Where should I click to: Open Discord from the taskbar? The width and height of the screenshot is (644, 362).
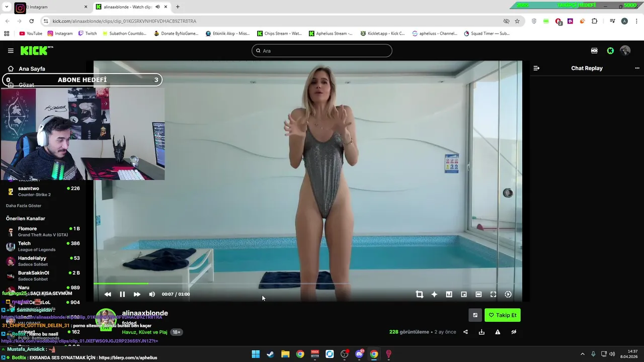(x=359, y=354)
